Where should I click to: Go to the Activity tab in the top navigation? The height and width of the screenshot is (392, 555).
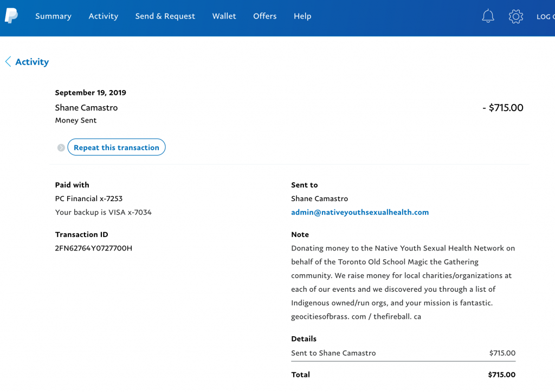pyautogui.click(x=104, y=16)
